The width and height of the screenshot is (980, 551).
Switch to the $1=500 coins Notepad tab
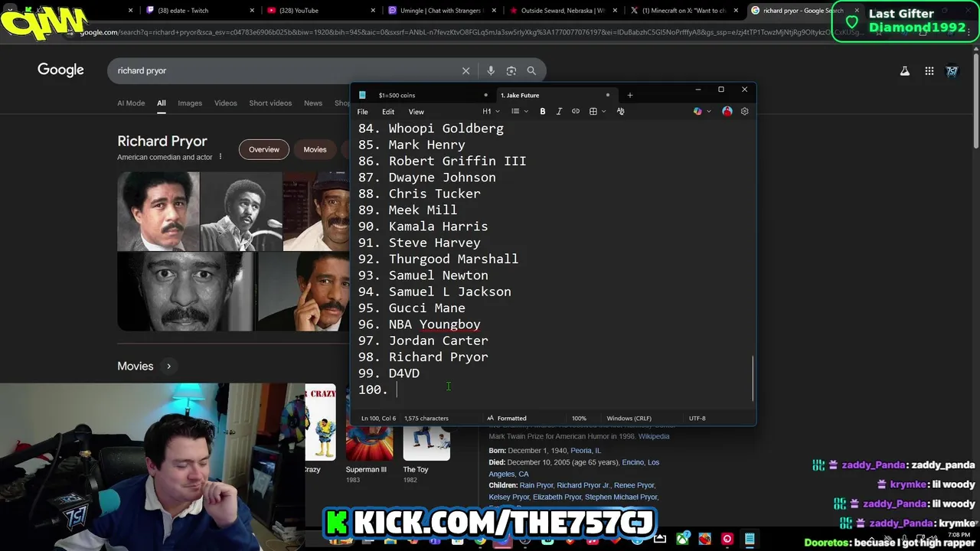click(x=423, y=95)
